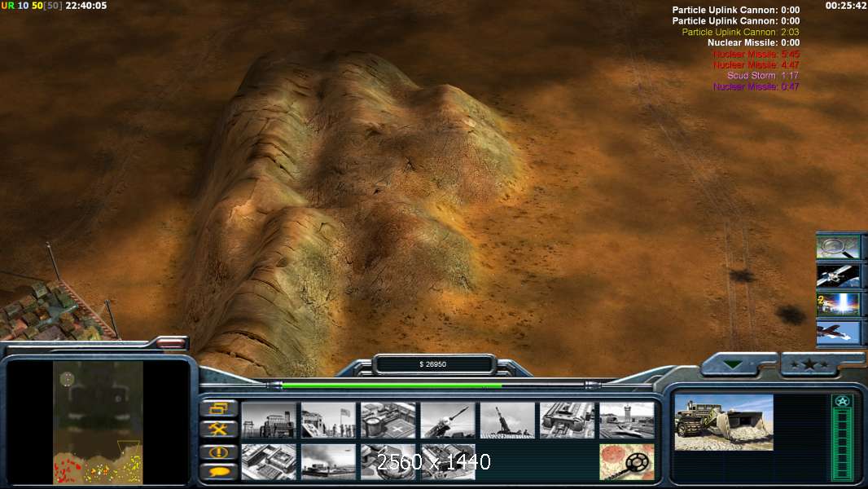
Task: Click the white Nuclear Missile 0:00 timer
Action: pyautogui.click(x=753, y=42)
